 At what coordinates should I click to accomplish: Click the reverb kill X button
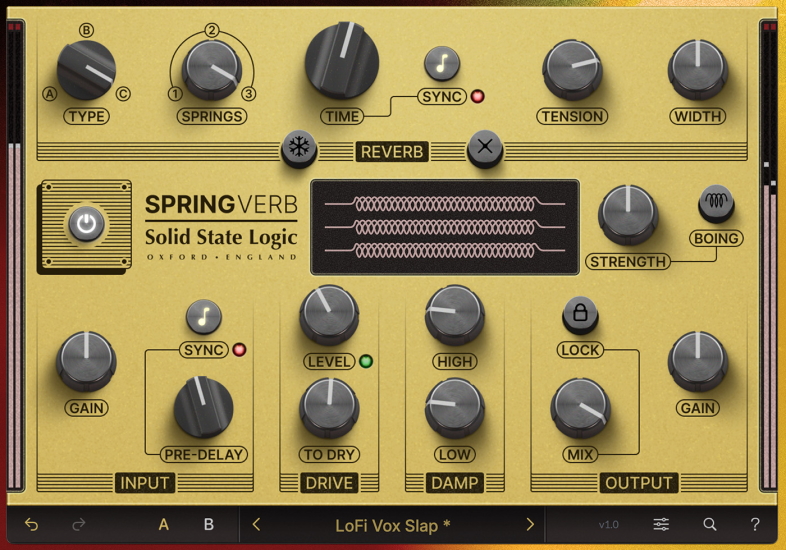485,147
